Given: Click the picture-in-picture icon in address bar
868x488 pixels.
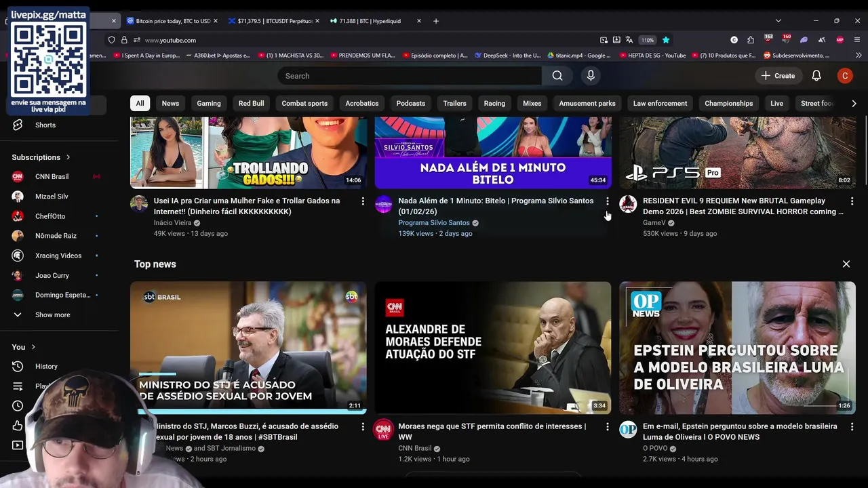Looking at the screenshot, I should pyautogui.click(x=604, y=40).
